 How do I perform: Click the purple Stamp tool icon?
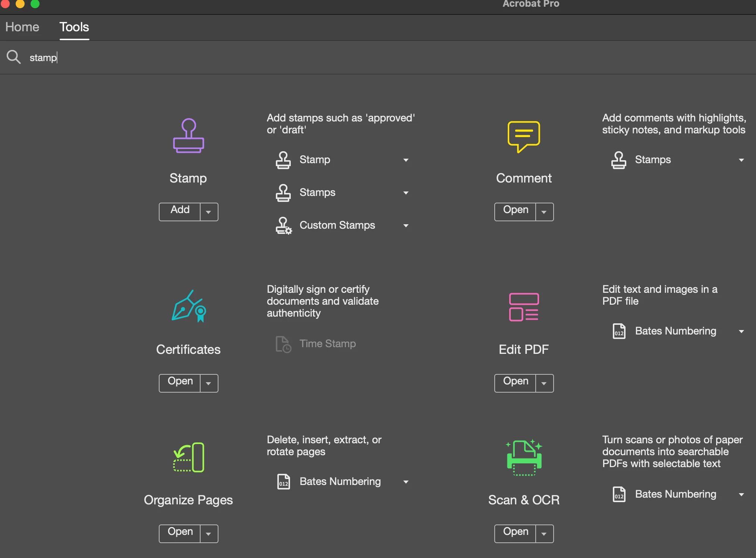(x=188, y=136)
